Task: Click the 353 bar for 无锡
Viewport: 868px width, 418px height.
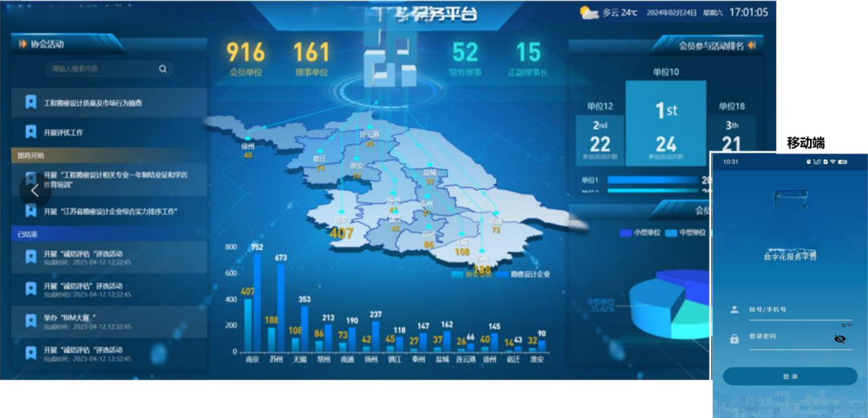Action: click(305, 328)
